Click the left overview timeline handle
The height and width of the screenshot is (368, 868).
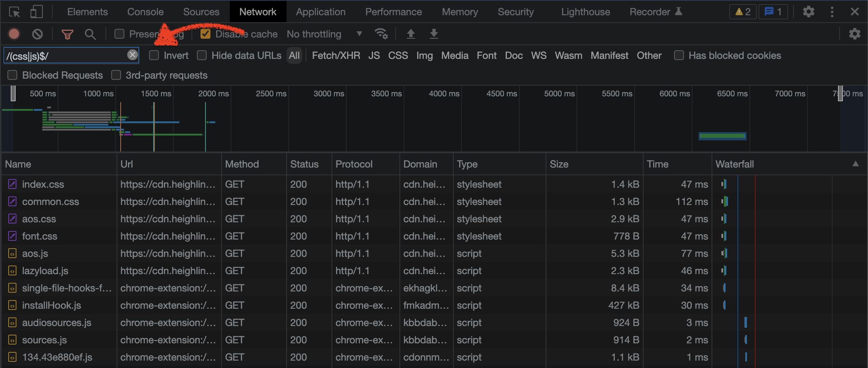coord(13,93)
